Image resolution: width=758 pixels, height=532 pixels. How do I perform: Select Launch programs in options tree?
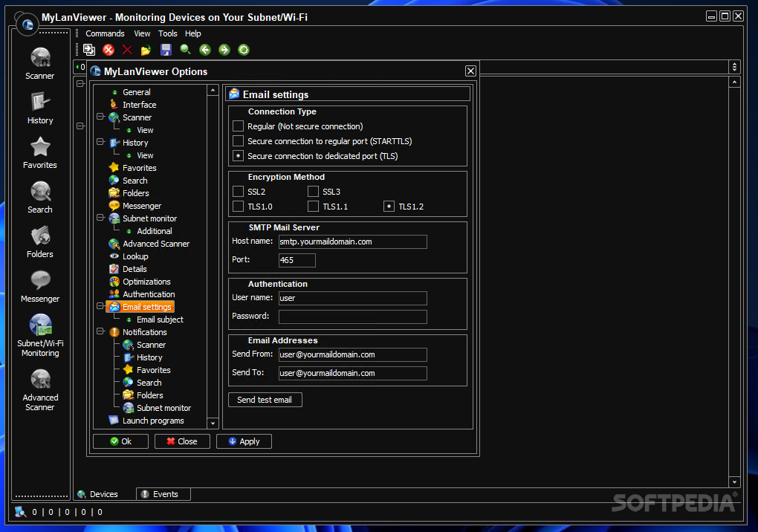pos(153,421)
